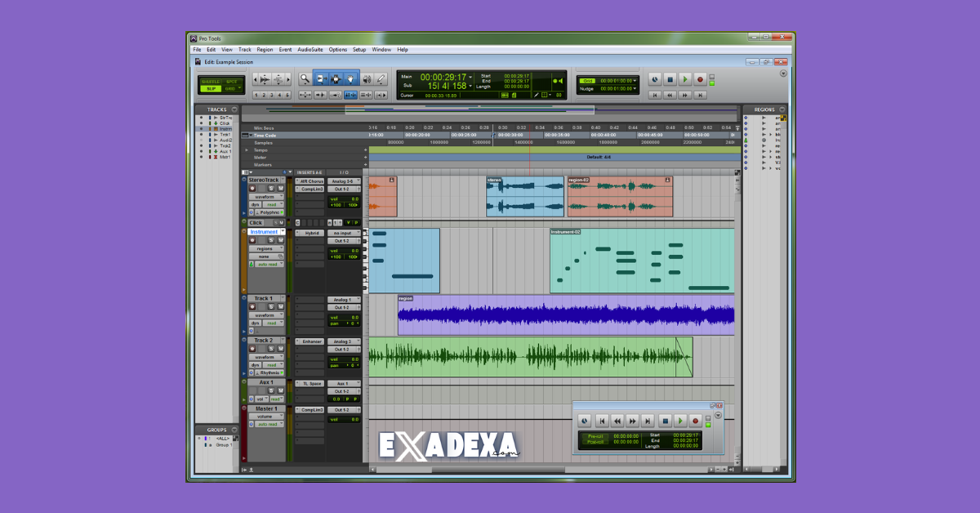Select the Scrubber tool
This screenshot has width=980, height=513.
[367, 78]
